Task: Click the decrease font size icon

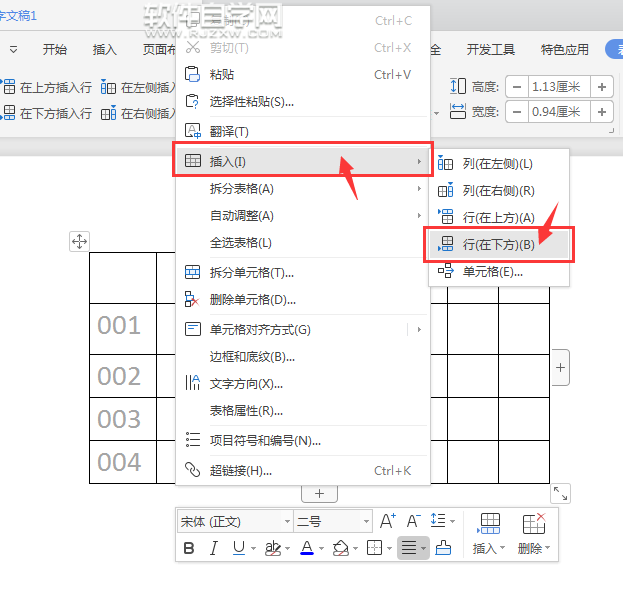Action: [x=413, y=521]
